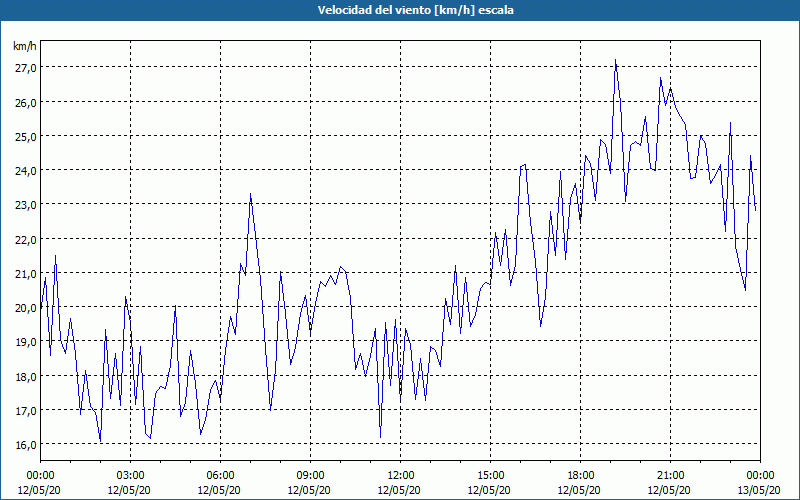Click the 16,0 y-axis value
This screenshot has width=800, height=500.
click(x=24, y=444)
